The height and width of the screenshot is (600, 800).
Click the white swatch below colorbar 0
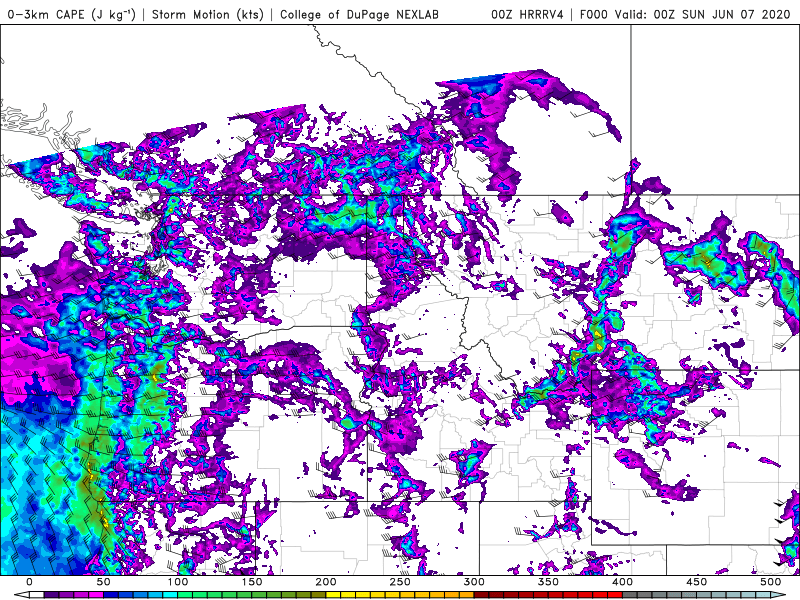(x=37, y=595)
